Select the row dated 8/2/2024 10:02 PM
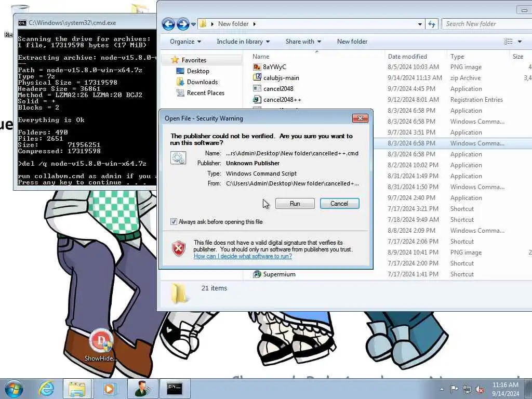The image size is (532, 399). 453,165
